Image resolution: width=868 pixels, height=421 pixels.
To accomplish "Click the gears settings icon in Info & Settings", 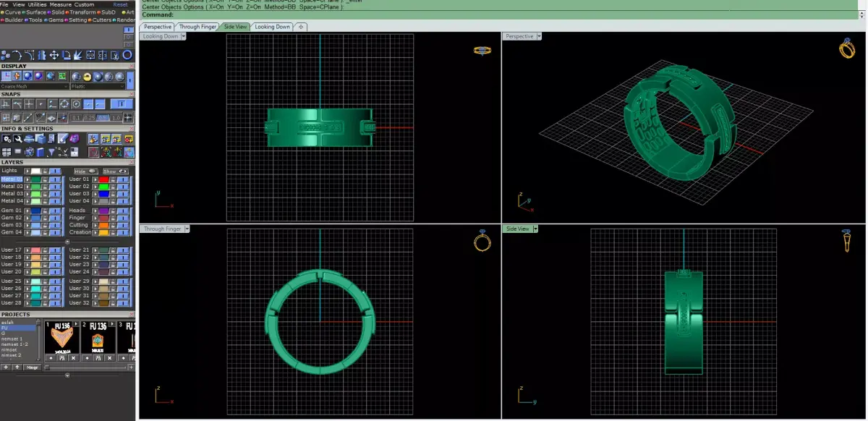I will [x=7, y=139].
